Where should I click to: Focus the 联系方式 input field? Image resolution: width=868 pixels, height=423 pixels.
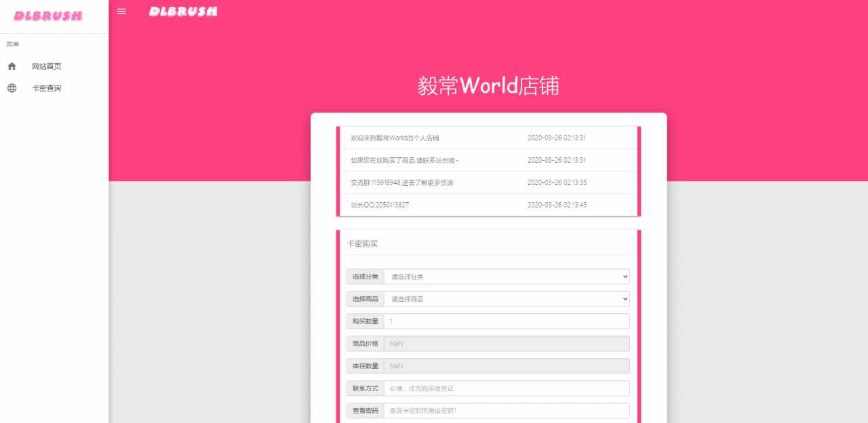tap(506, 388)
